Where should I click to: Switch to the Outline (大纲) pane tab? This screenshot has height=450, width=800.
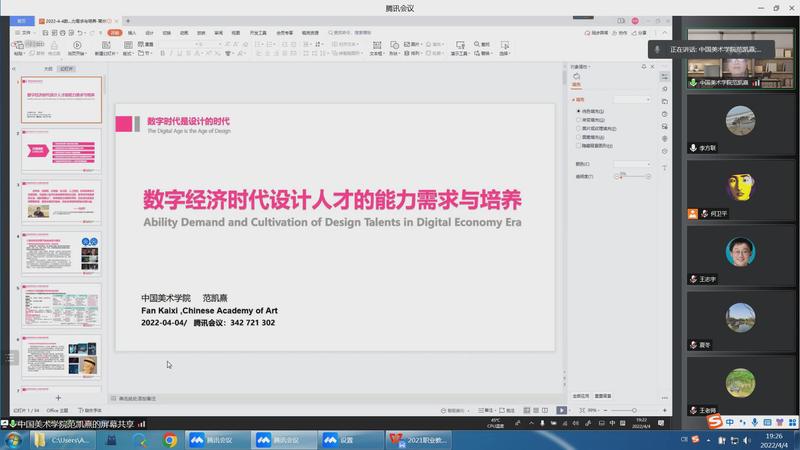pyautogui.click(x=47, y=69)
